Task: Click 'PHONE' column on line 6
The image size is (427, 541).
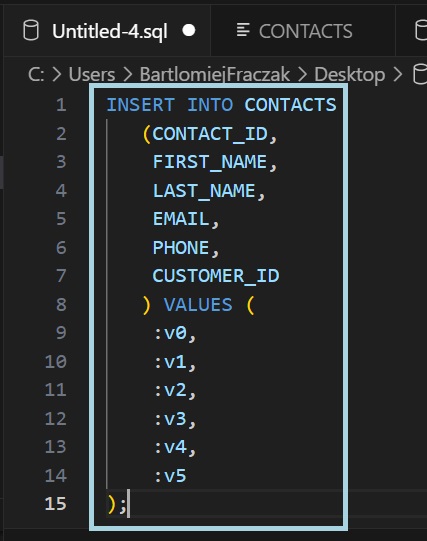Action: [x=181, y=248]
